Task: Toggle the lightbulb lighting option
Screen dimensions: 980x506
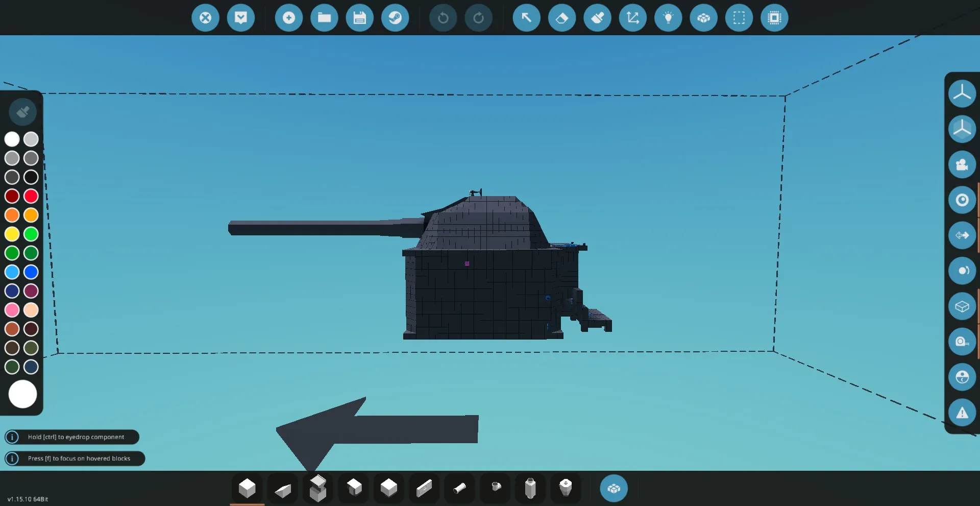Action: (x=668, y=18)
